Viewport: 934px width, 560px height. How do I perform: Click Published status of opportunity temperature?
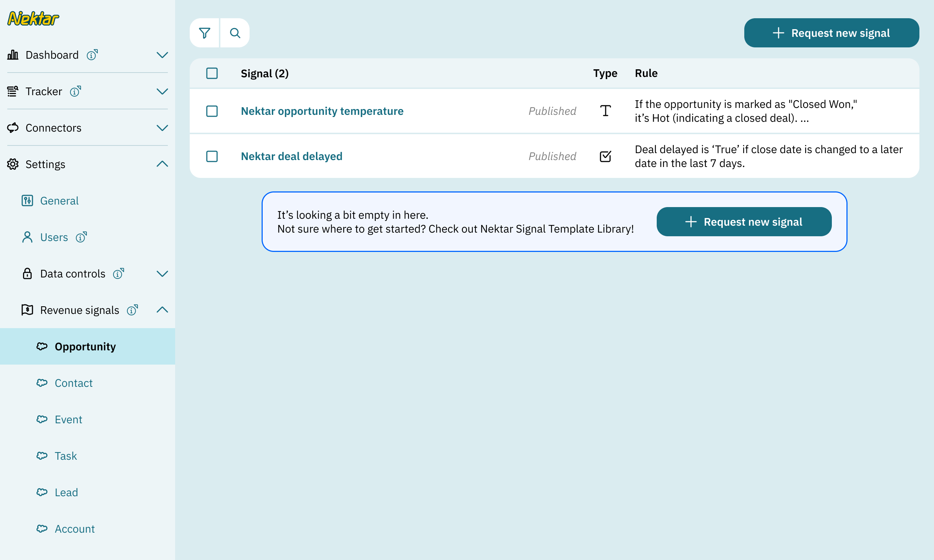(x=552, y=111)
